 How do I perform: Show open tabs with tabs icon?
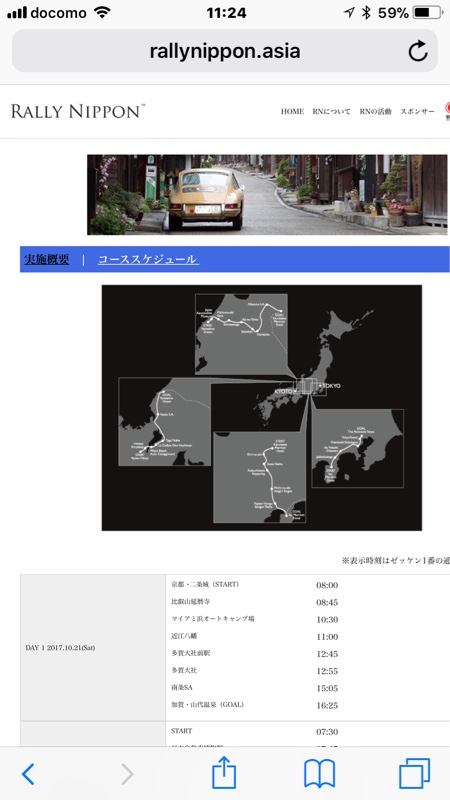pyautogui.click(x=414, y=773)
